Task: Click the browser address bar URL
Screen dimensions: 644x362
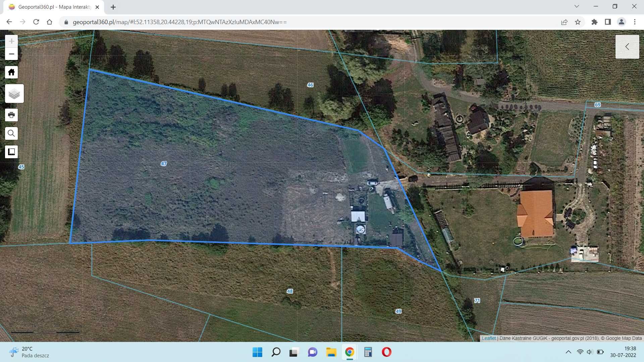Action: pyautogui.click(x=180, y=22)
